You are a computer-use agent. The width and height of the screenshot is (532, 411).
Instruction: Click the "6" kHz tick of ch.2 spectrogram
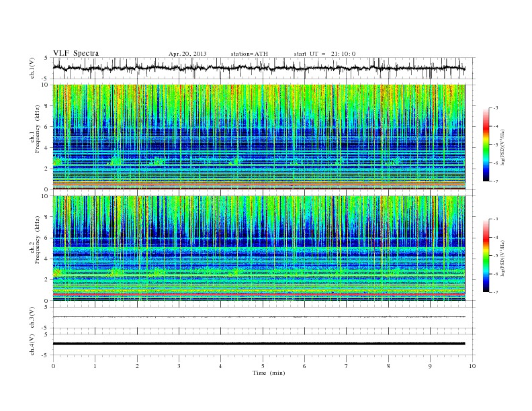pos(46,238)
